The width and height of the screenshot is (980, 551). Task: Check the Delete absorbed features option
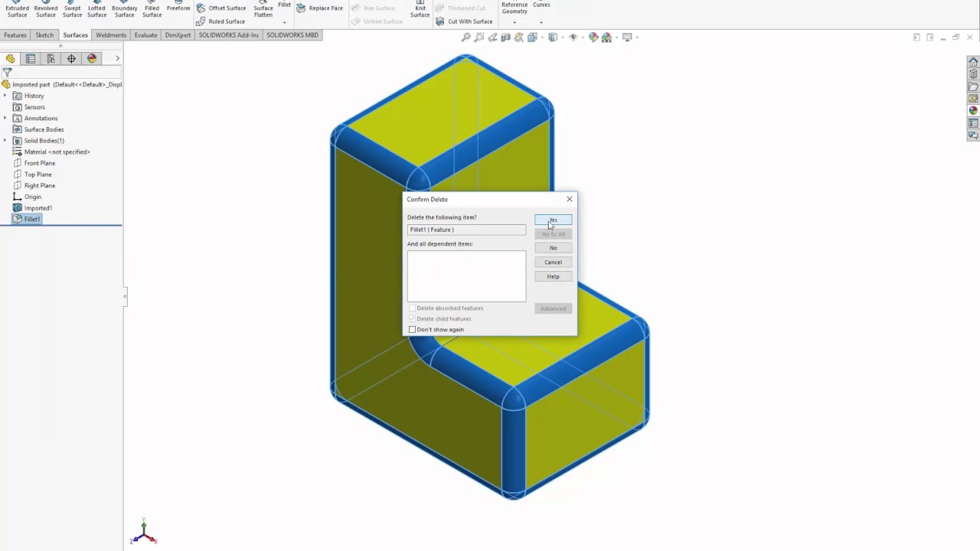tap(413, 308)
